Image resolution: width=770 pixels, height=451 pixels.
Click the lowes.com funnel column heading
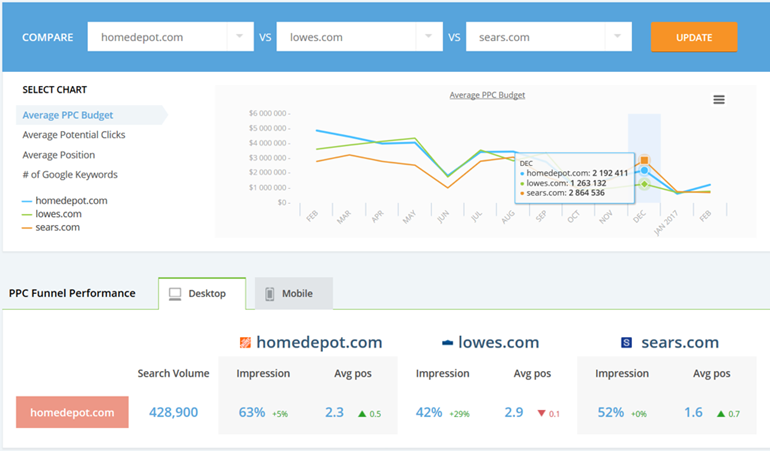[x=498, y=342]
